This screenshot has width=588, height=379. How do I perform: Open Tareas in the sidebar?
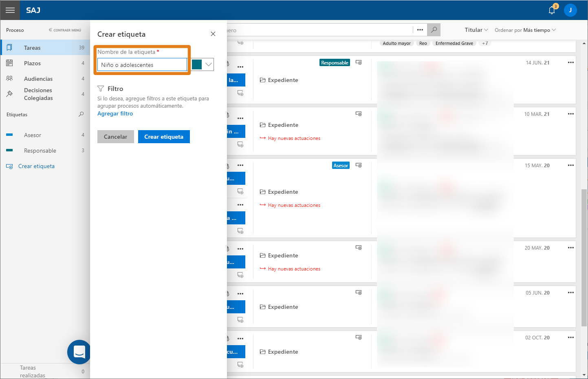45,48
